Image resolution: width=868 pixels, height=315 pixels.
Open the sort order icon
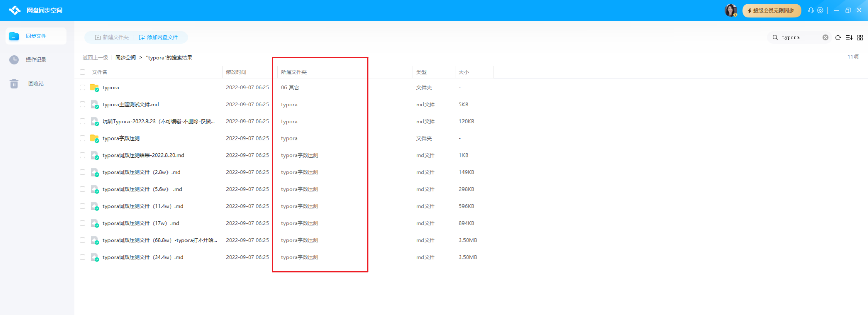[x=849, y=38]
